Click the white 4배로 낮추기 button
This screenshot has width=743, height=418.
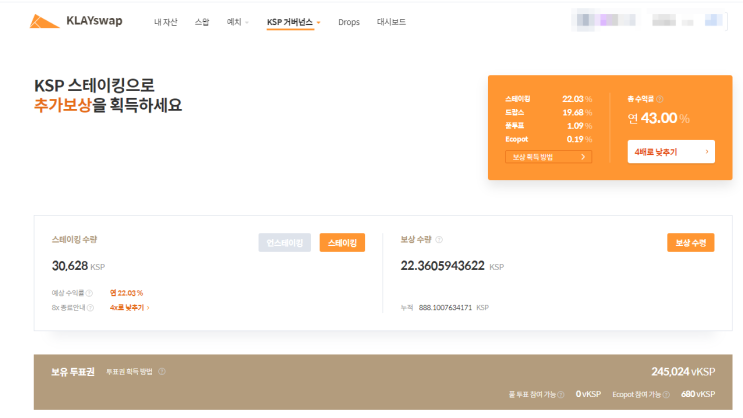coord(671,152)
